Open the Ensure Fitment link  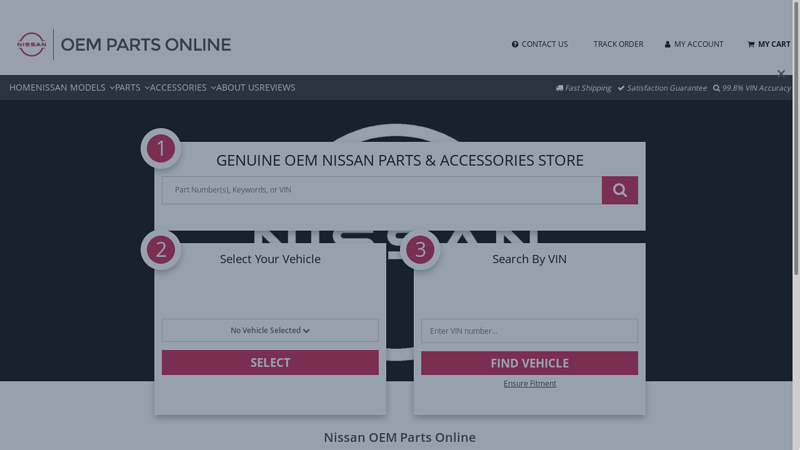(x=530, y=384)
